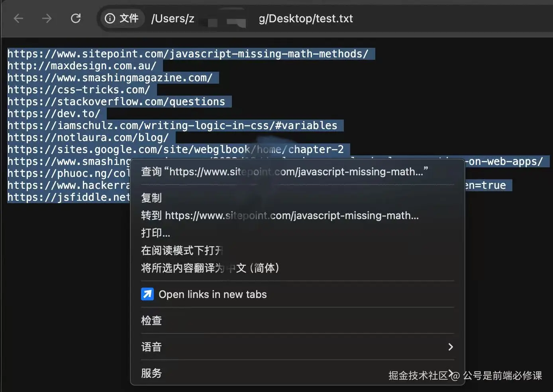
Task: Click the https://jsfiddle.net line
Action: tap(69, 197)
